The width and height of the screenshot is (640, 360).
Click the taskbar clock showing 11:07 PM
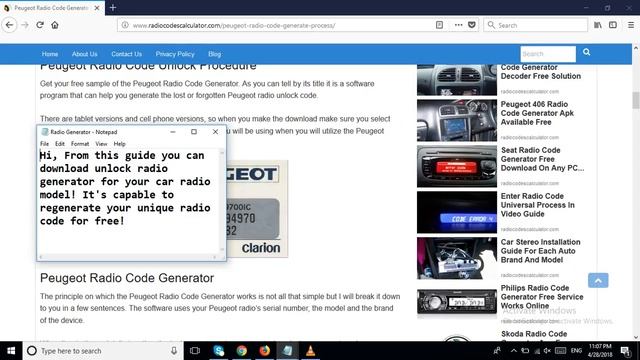coord(600,351)
